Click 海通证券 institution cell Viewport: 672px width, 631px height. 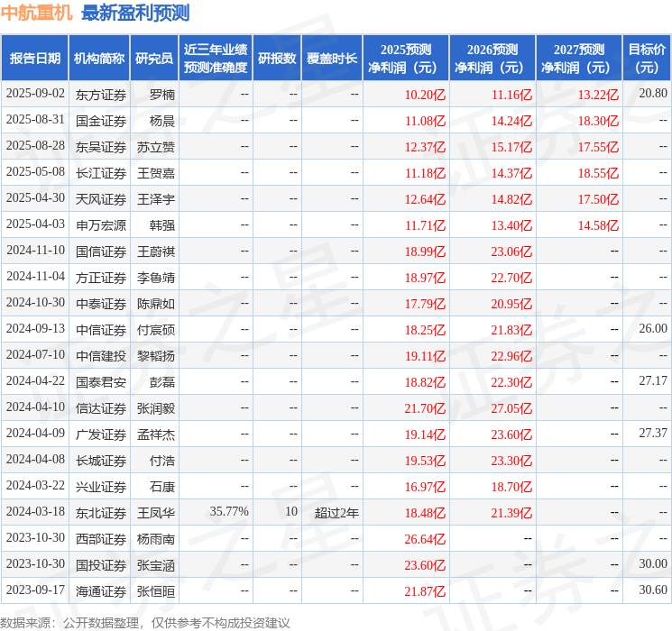(101, 591)
